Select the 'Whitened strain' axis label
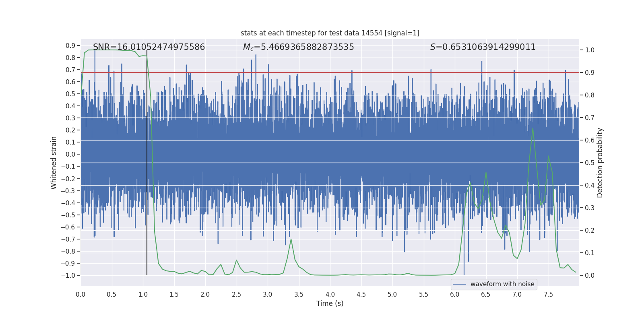Viewport: 644px width, 322px height. pos(54,163)
